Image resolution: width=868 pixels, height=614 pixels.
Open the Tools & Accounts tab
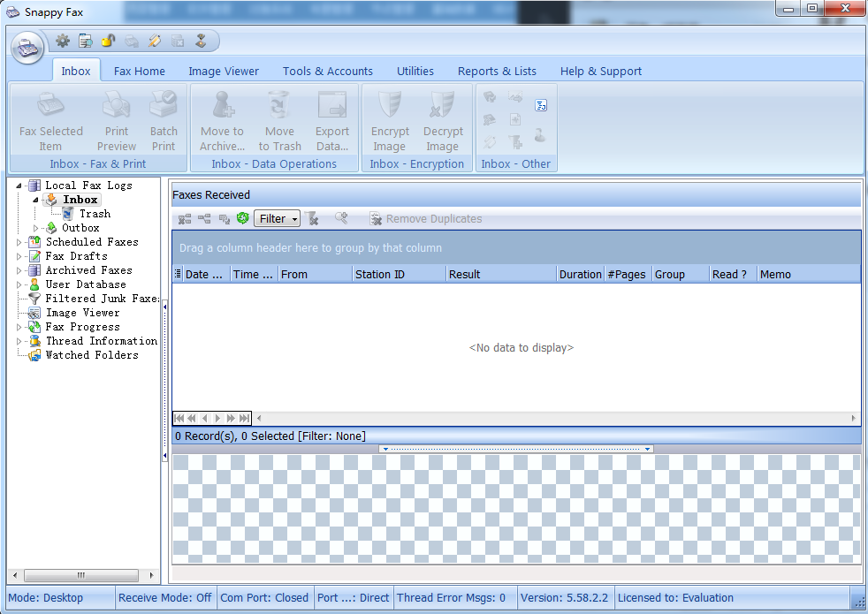click(327, 72)
